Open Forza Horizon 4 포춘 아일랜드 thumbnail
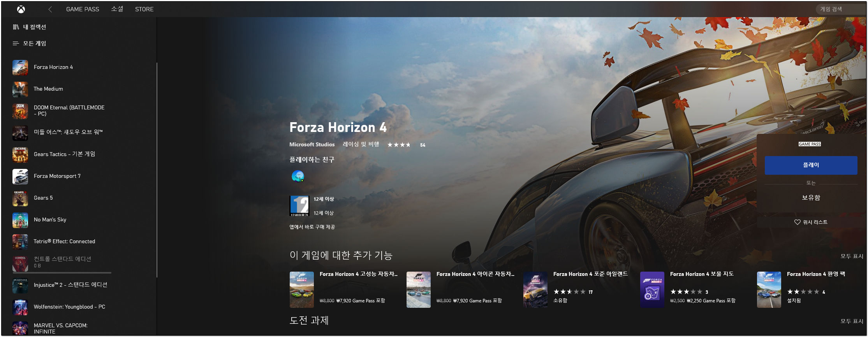The height and width of the screenshot is (337, 868). point(535,290)
